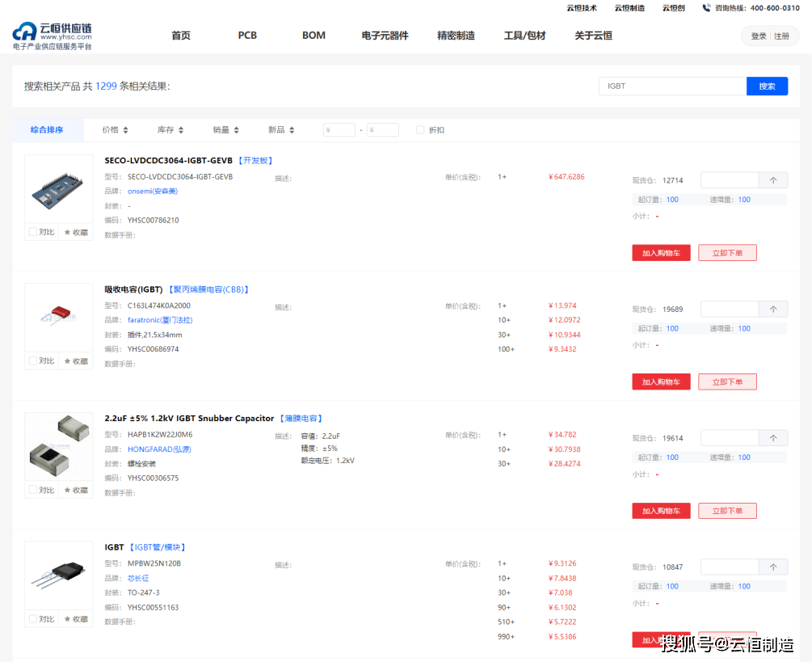Open 芯长征 brand link
The image size is (812, 662).
[138, 578]
